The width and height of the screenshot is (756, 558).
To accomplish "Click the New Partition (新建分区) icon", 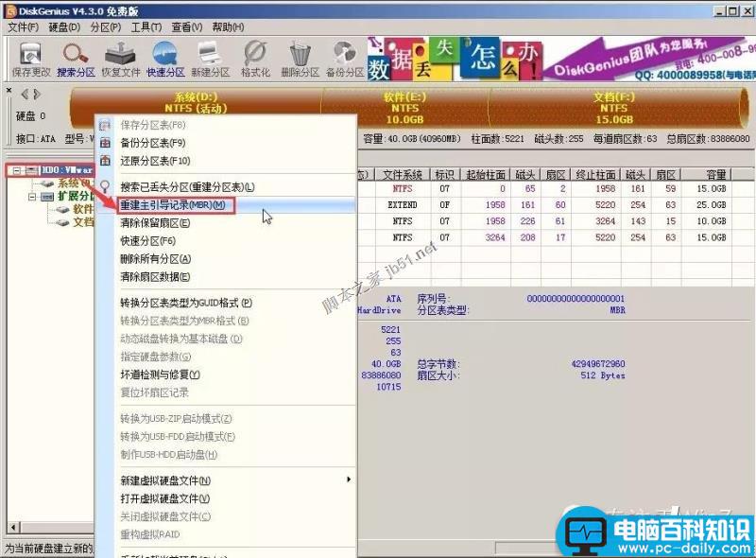I will 210,60.
